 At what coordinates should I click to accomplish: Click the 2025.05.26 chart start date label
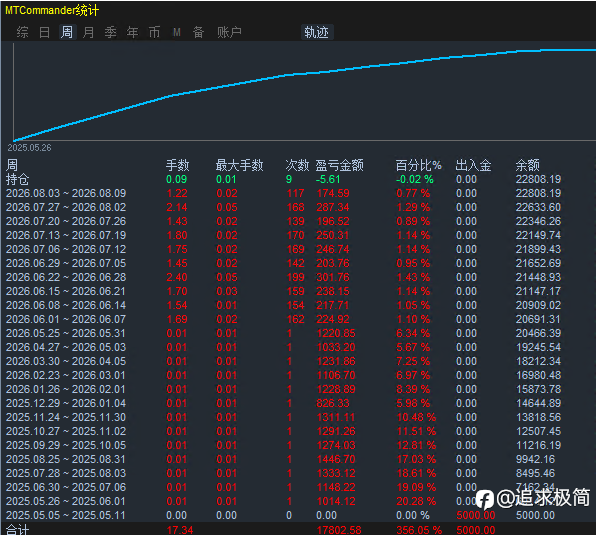tap(29, 148)
